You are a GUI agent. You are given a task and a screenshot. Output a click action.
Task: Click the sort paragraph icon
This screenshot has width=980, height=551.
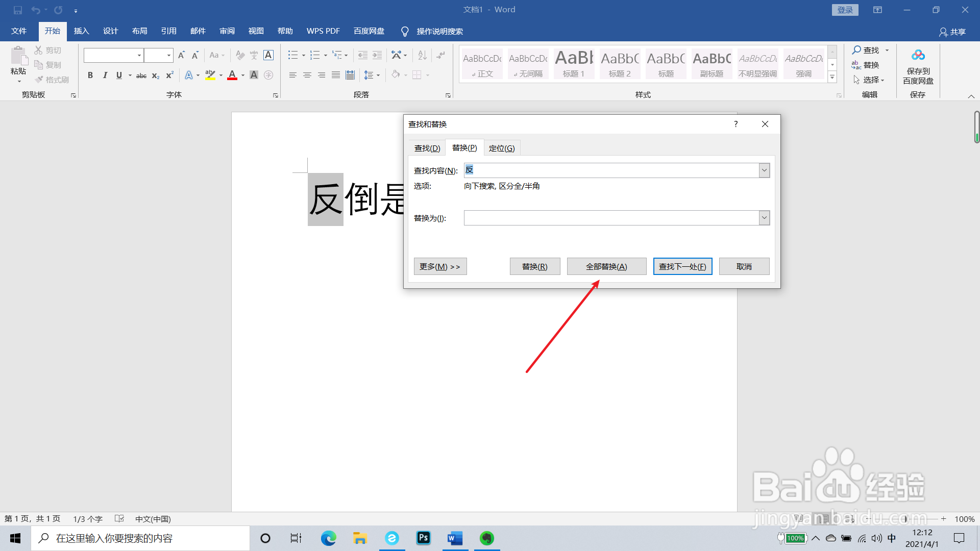pyautogui.click(x=422, y=55)
